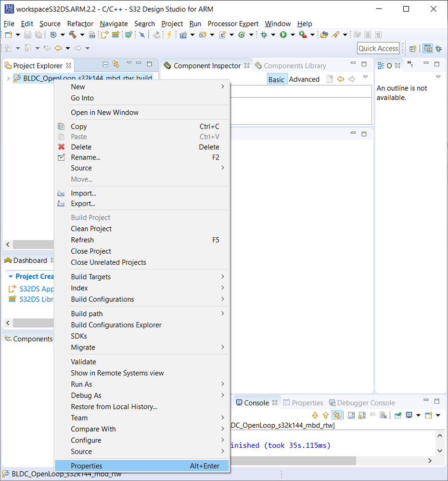The image size is (448, 481).
Task: Switch to the C/C++ perspective icon
Action: click(x=428, y=49)
